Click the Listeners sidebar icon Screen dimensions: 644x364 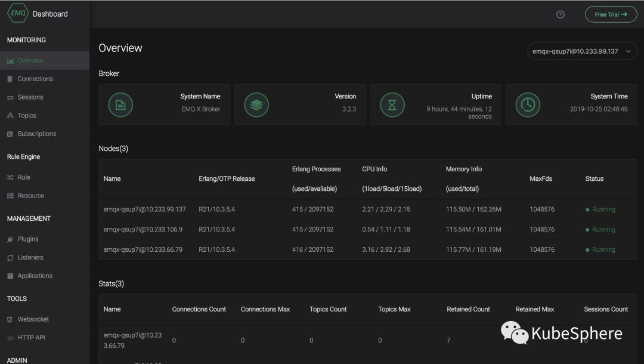pos(10,258)
